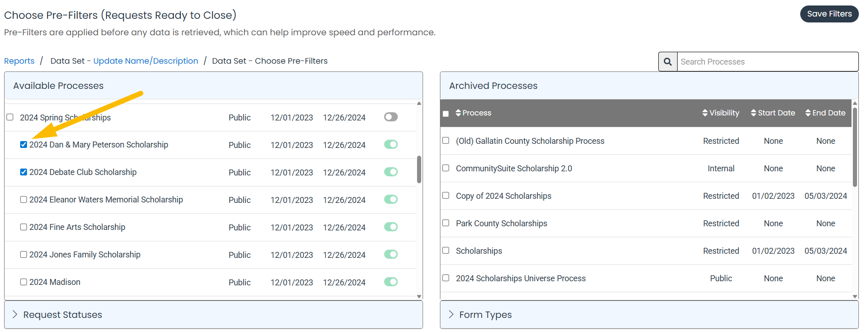Click Public visibility of Universe Process
The height and width of the screenshot is (333, 868).
point(721,278)
